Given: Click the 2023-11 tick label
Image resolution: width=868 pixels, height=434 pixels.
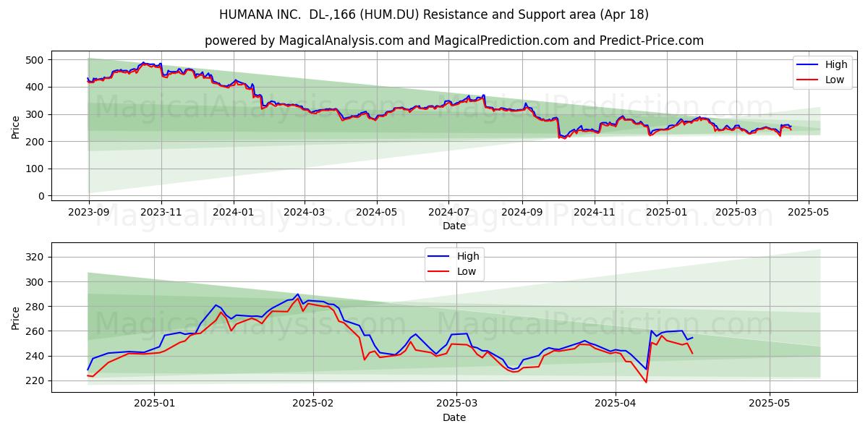Looking at the screenshot, I should 161,213.
